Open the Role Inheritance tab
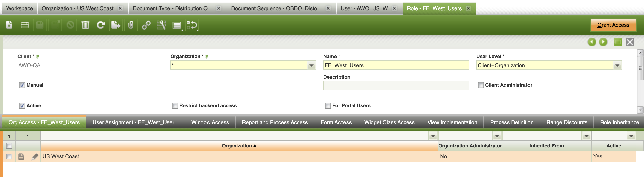Image resolution: width=644 pixels, height=177 pixels. (x=619, y=122)
